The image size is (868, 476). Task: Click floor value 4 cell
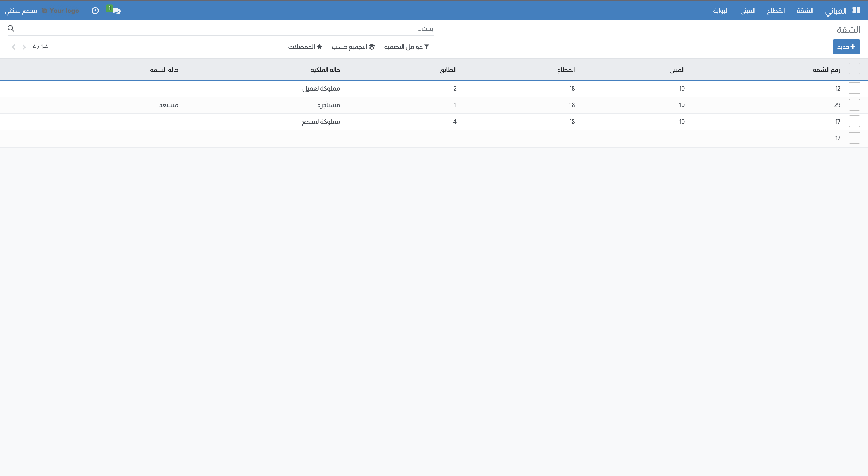tap(455, 122)
